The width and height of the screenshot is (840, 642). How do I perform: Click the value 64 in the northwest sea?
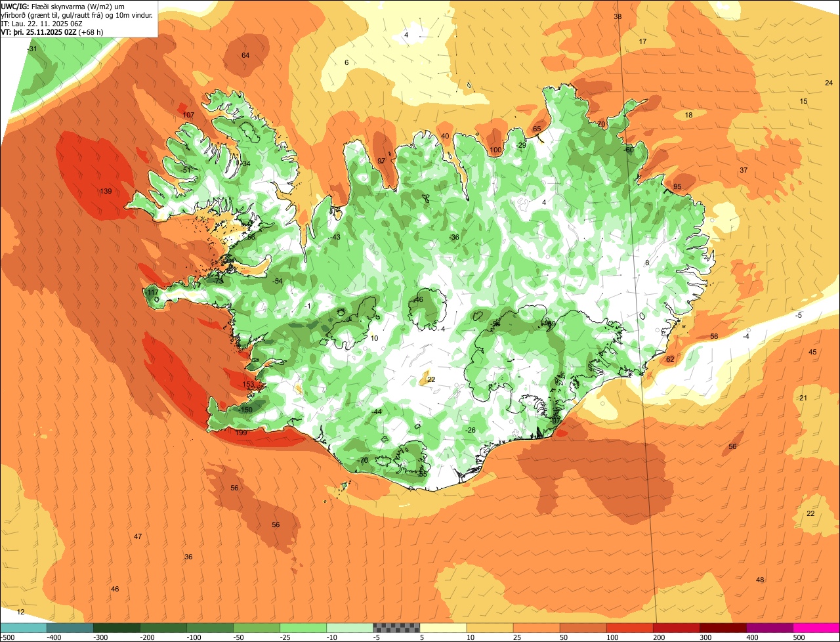245,56
